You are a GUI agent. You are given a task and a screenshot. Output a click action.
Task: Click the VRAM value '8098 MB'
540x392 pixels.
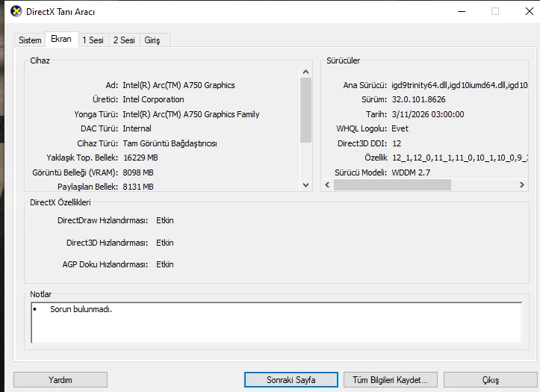(x=138, y=172)
